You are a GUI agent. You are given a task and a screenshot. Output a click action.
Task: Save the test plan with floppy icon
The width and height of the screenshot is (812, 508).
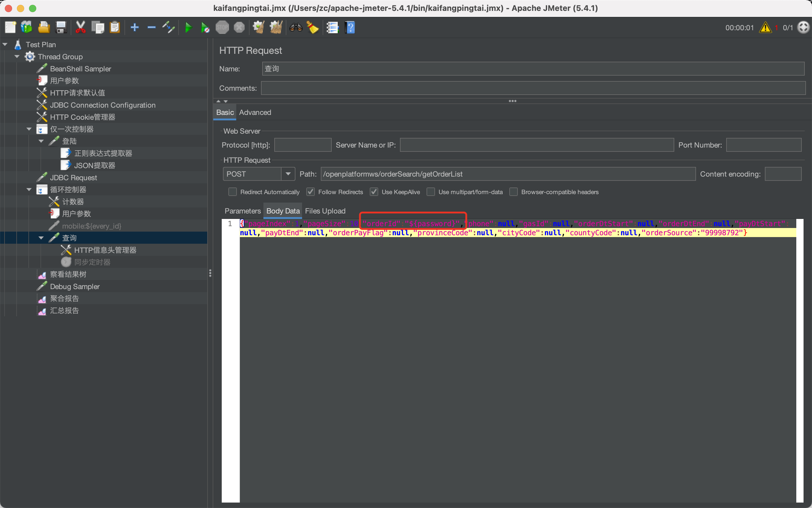[61, 27]
